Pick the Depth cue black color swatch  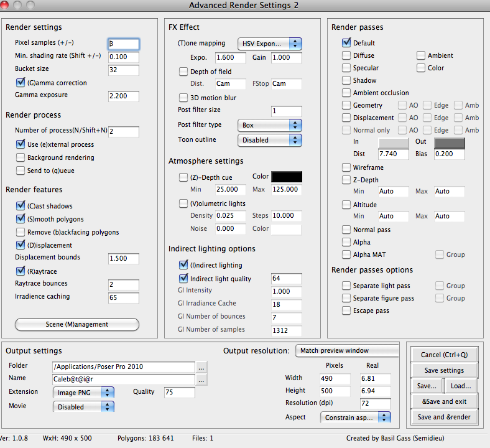point(287,177)
